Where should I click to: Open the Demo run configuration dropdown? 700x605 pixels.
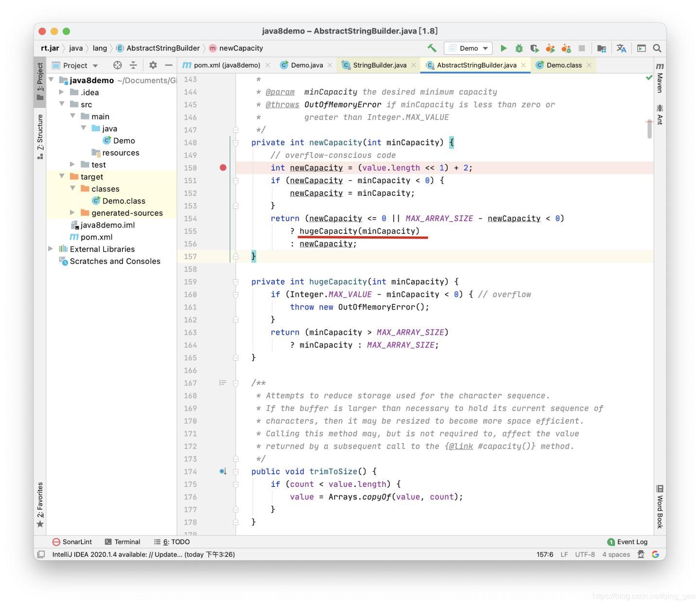(468, 48)
